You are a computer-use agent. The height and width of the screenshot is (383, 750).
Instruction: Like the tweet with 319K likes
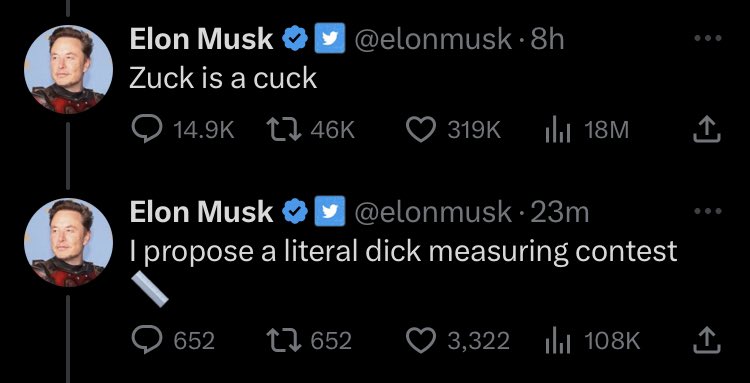tap(420, 130)
